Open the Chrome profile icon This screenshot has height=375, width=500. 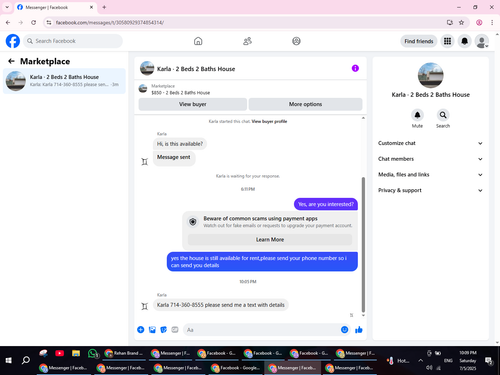pyautogui.click(x=479, y=22)
